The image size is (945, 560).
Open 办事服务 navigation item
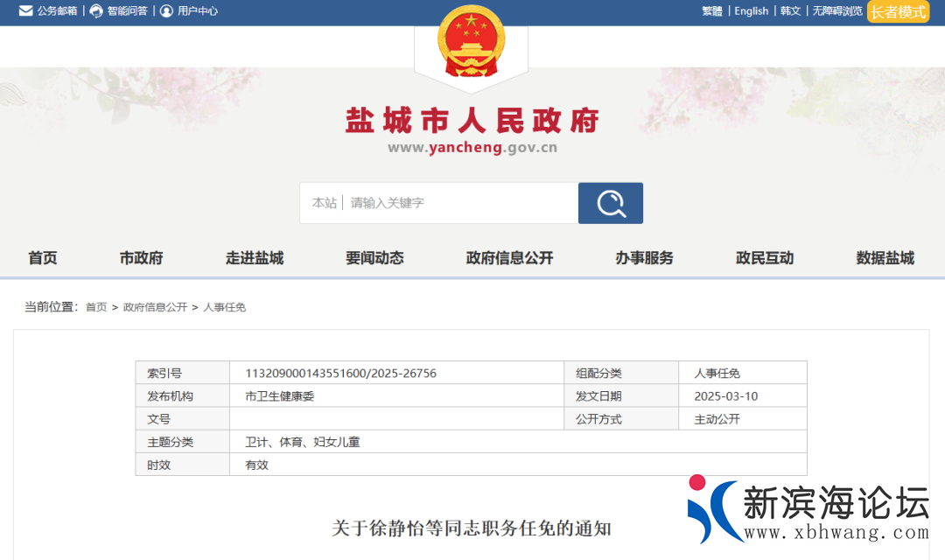[x=644, y=258]
